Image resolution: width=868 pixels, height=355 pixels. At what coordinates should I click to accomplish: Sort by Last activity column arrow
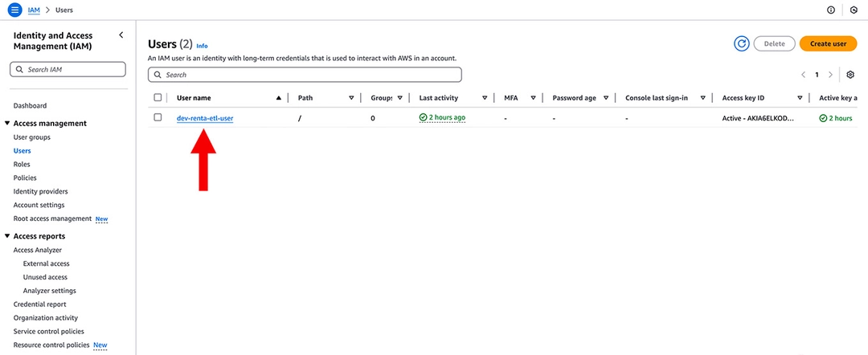485,98
